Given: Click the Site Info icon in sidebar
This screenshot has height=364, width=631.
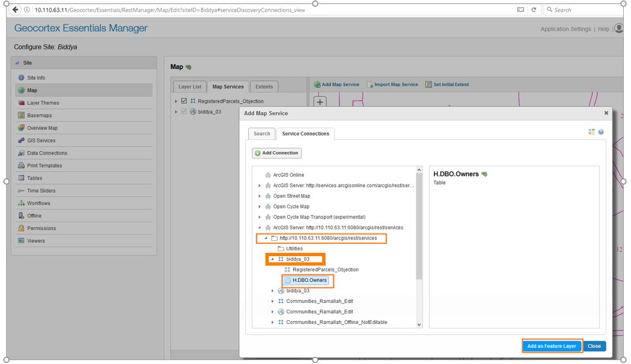Looking at the screenshot, I should 21,78.
